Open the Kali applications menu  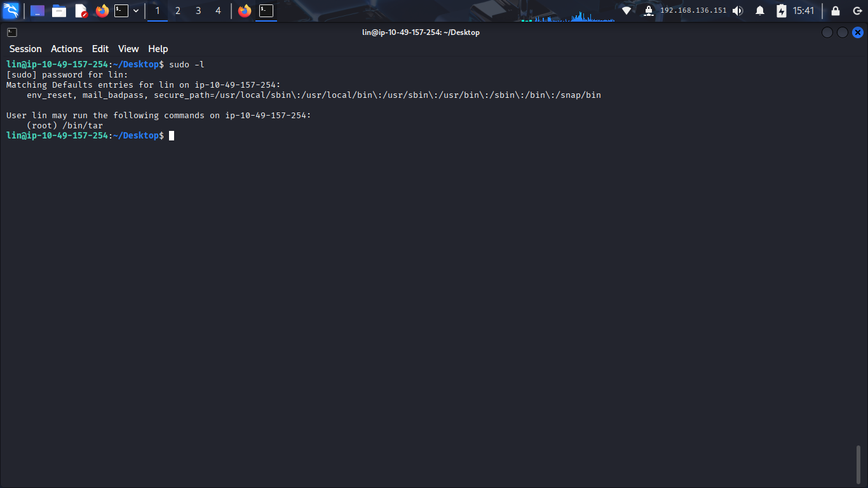coord(11,10)
